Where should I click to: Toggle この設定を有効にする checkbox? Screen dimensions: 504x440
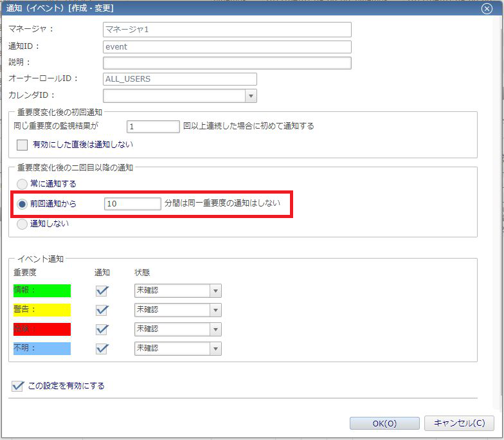pyautogui.click(x=18, y=386)
